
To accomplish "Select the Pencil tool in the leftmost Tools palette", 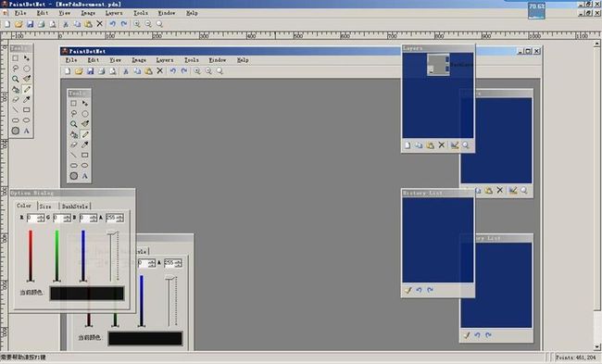I will tap(27, 89).
